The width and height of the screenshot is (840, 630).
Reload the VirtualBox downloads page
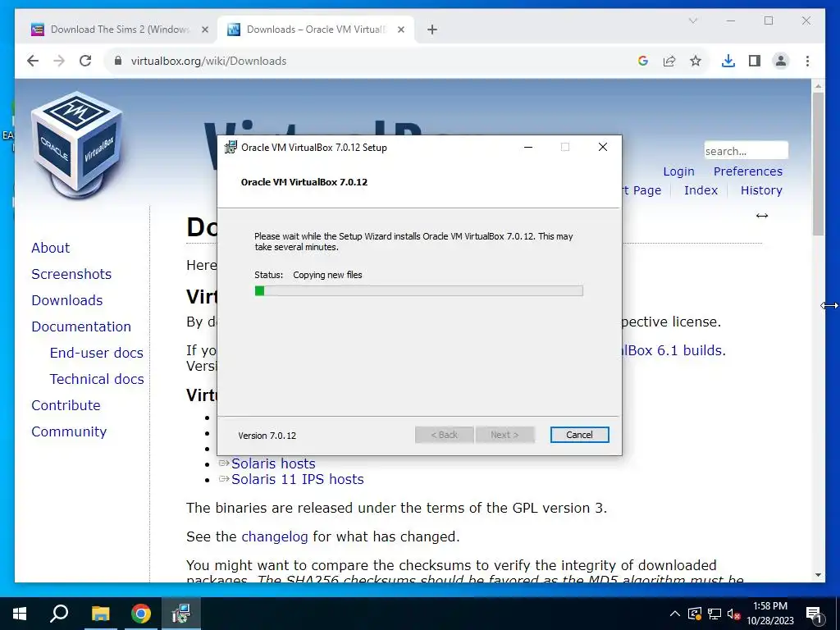[x=85, y=61]
